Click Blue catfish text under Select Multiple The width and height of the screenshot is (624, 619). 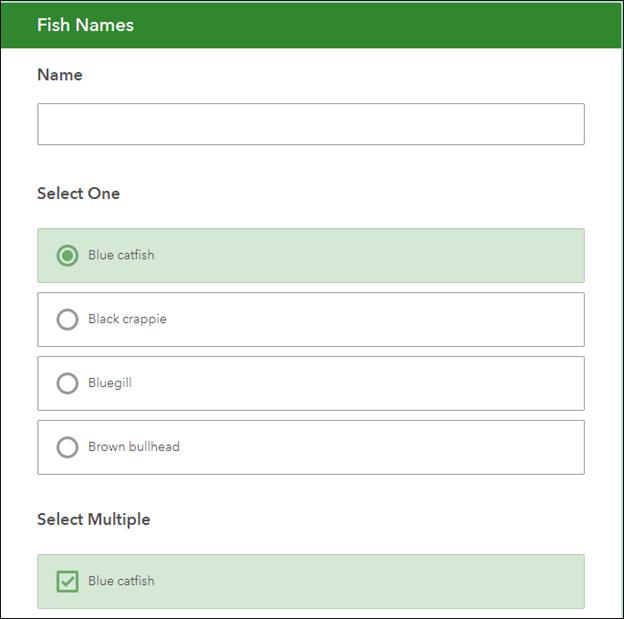pyautogui.click(x=121, y=581)
